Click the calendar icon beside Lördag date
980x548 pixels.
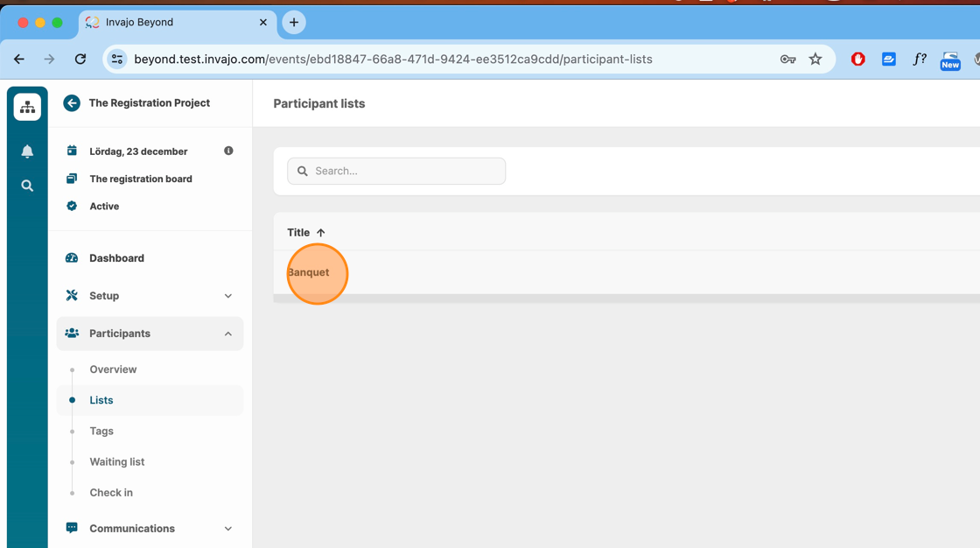[x=72, y=151]
